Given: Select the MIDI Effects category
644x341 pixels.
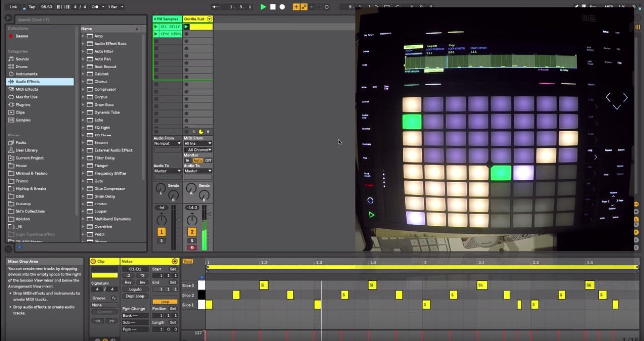Looking at the screenshot, I should pos(26,89).
